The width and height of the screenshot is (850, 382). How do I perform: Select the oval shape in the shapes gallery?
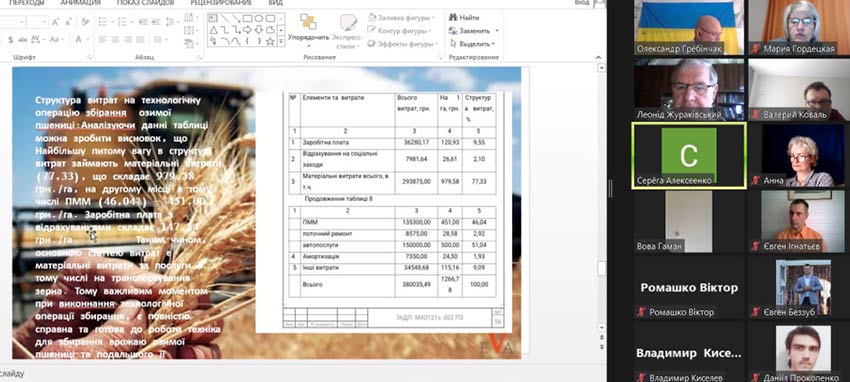(259, 18)
